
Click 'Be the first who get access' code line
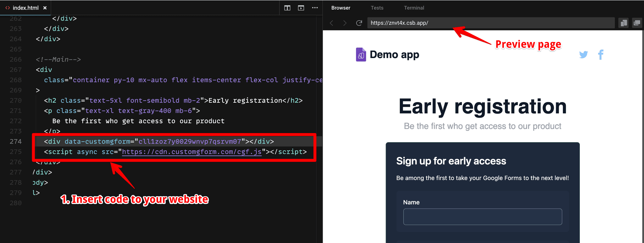click(x=138, y=121)
